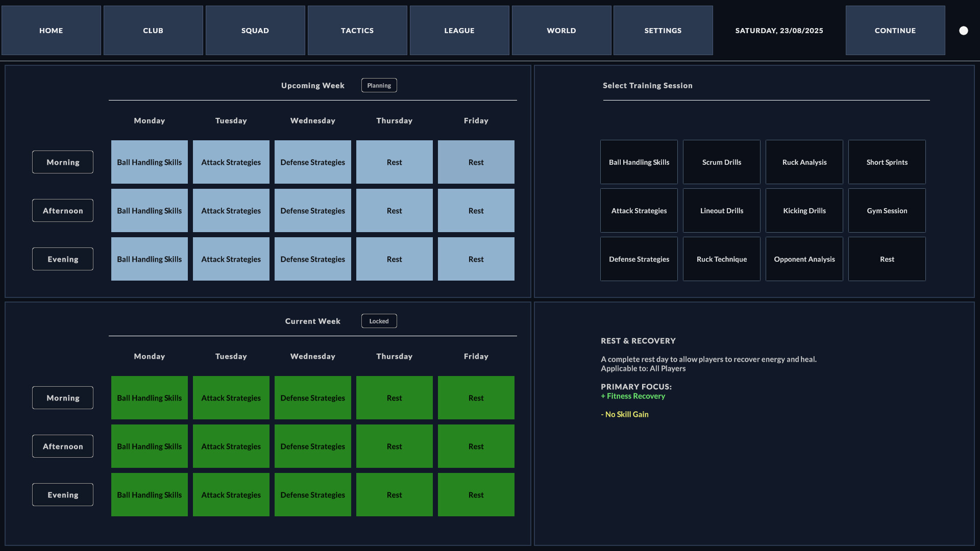The width and height of the screenshot is (980, 551).
Task: Click Current Week Monday Morning Ball Handling slot
Action: (x=150, y=398)
